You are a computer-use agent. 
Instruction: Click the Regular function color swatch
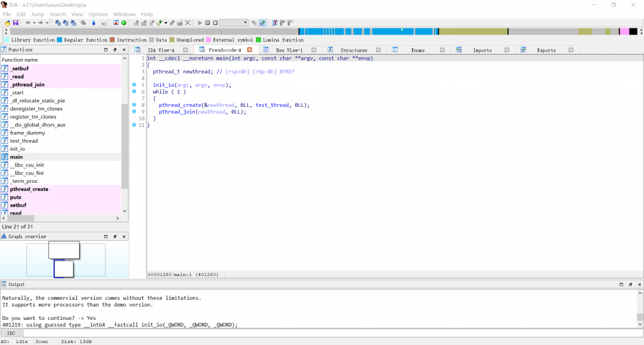60,40
